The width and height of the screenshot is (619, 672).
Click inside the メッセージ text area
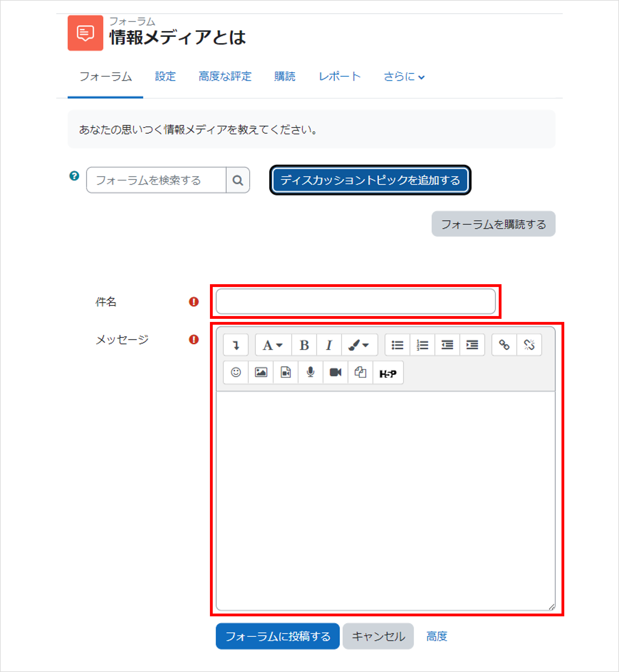point(386,500)
